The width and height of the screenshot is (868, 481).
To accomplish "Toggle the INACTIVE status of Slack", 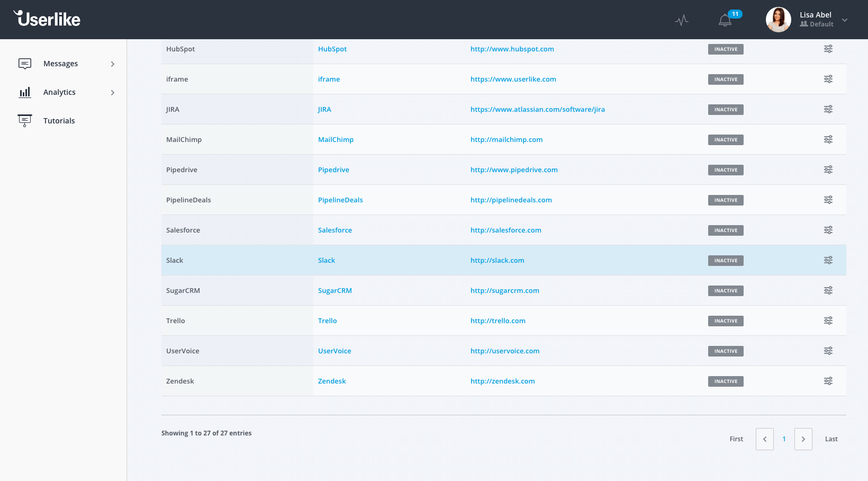I will [x=725, y=260].
